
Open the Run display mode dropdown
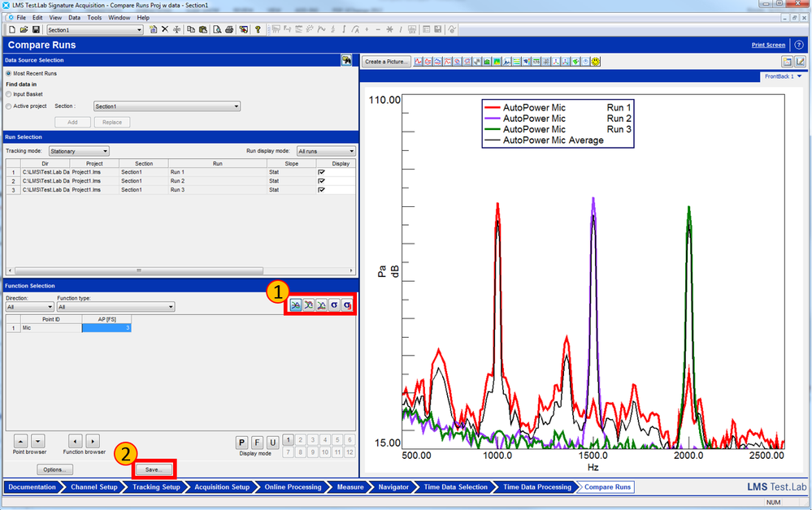point(326,151)
